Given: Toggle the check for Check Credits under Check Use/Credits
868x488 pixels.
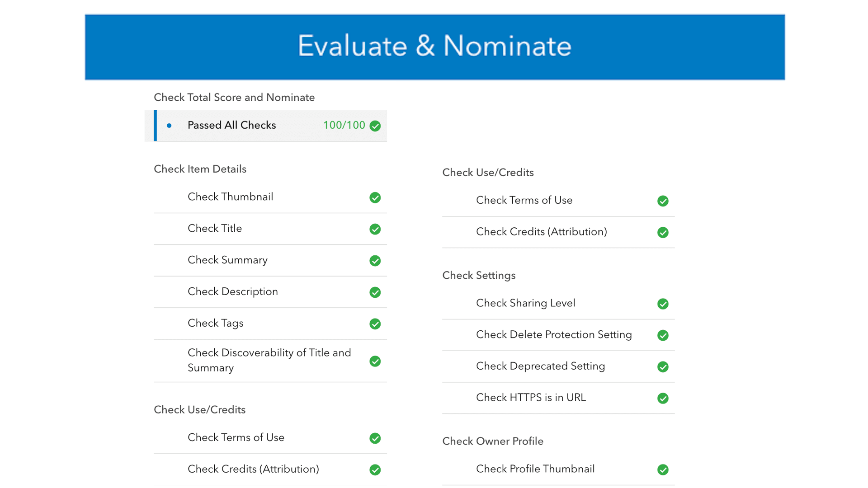Looking at the screenshot, I should [x=663, y=232].
